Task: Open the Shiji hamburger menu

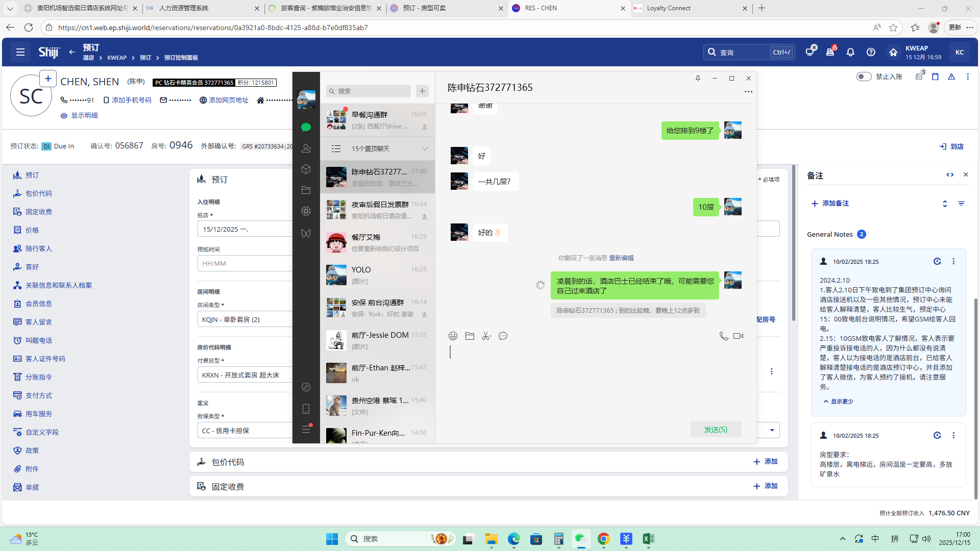Action: point(20,52)
